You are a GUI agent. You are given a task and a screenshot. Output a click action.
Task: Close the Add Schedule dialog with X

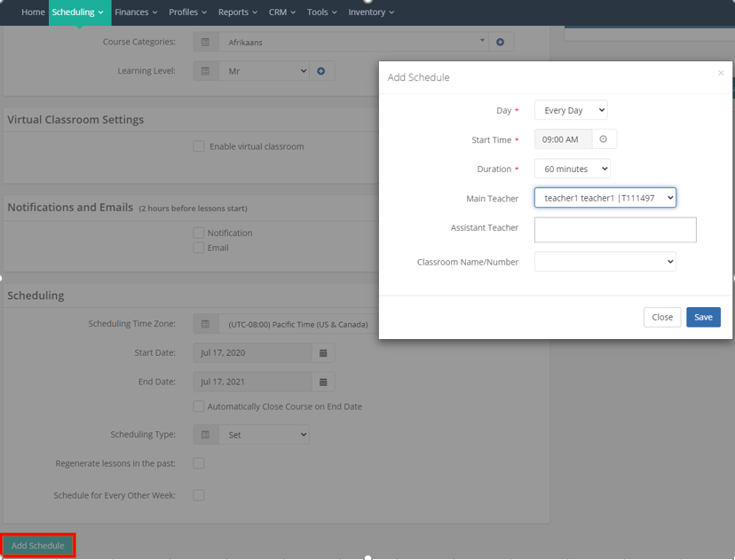[721, 74]
